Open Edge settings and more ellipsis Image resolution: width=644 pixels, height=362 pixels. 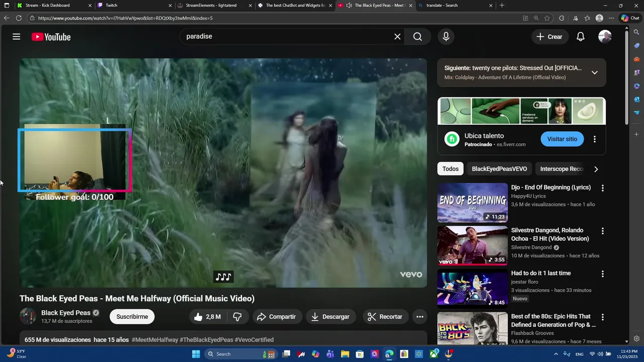click(611, 18)
